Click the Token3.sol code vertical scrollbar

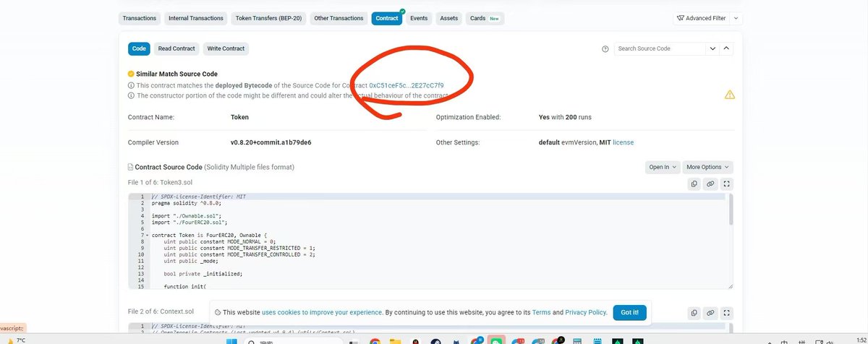(x=731, y=210)
